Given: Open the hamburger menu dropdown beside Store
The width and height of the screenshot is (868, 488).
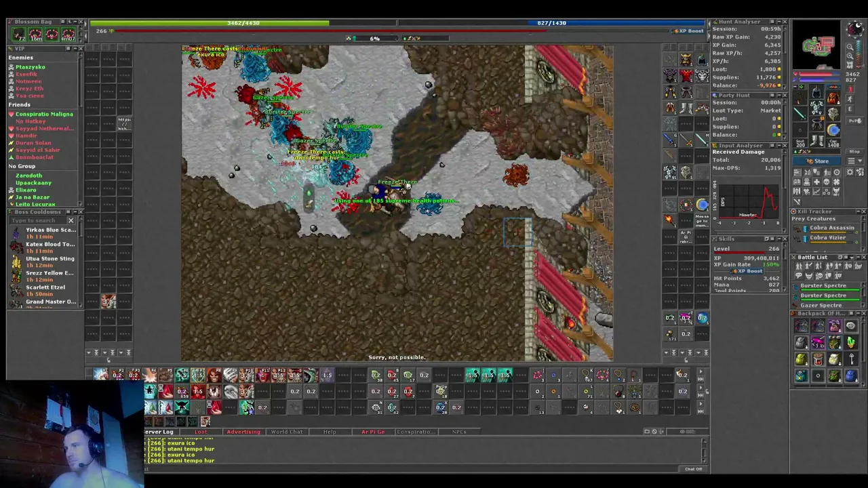Looking at the screenshot, I should tap(855, 161).
